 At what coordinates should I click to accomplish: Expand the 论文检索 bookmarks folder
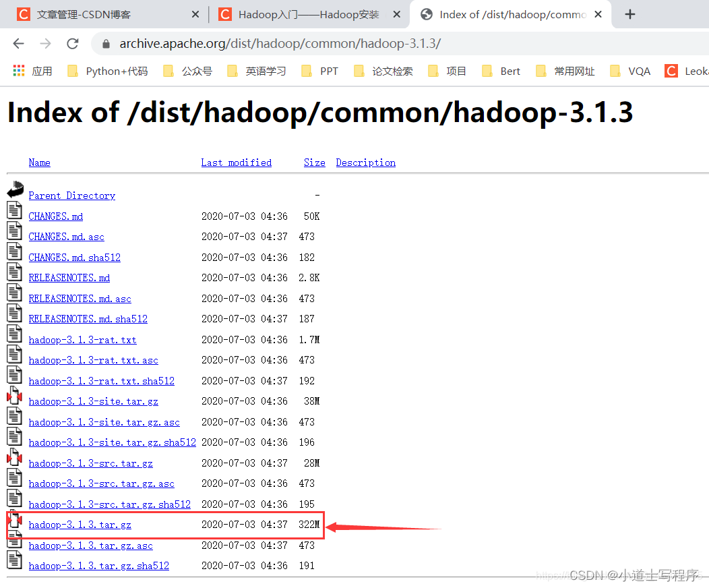coord(383,71)
